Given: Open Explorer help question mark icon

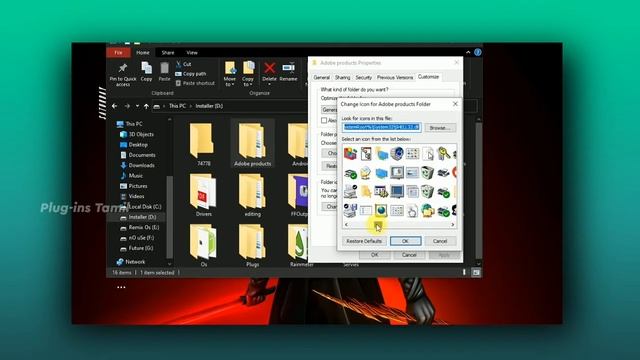Looking at the screenshot, I should [x=478, y=52].
